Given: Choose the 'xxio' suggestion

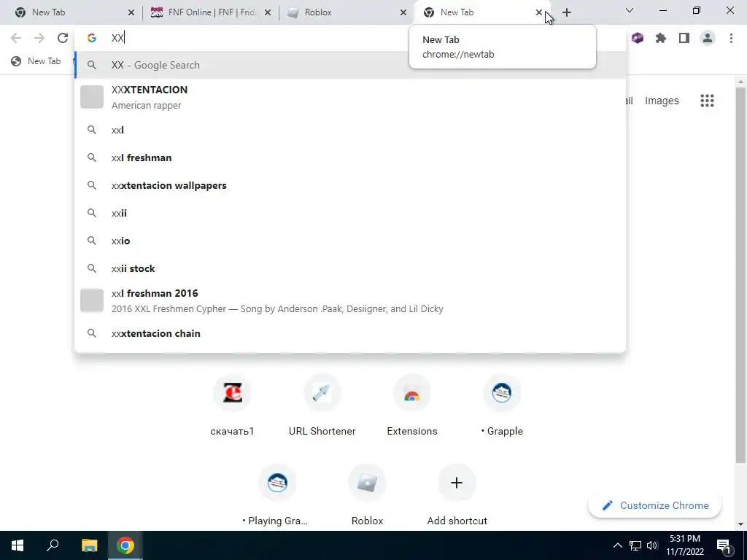Looking at the screenshot, I should tap(350, 241).
